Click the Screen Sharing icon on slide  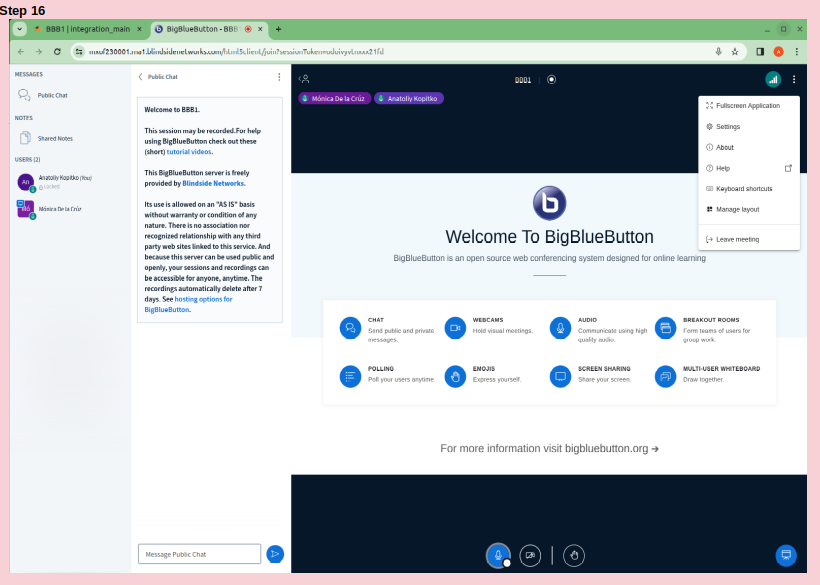tap(560, 376)
